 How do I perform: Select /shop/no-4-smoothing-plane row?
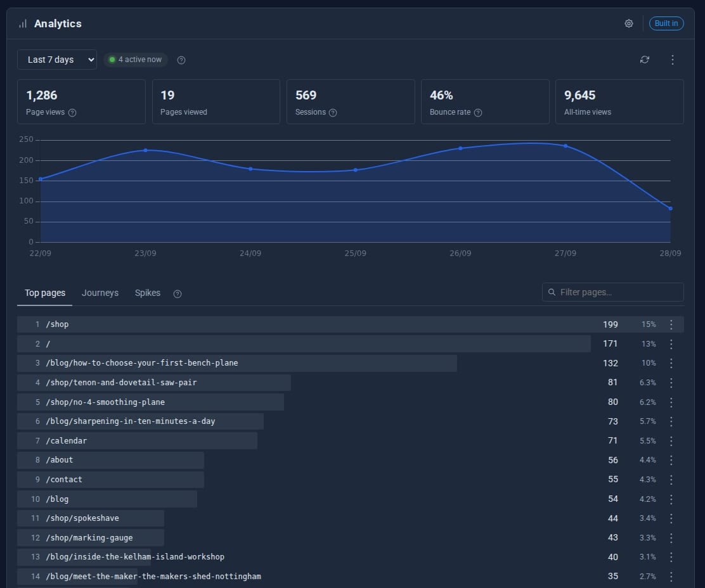tap(350, 402)
